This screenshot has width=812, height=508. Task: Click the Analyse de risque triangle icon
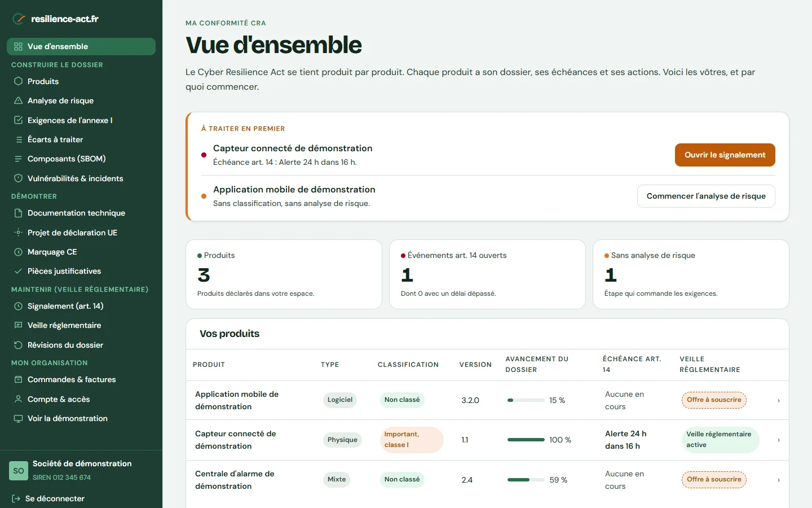pyautogui.click(x=18, y=100)
